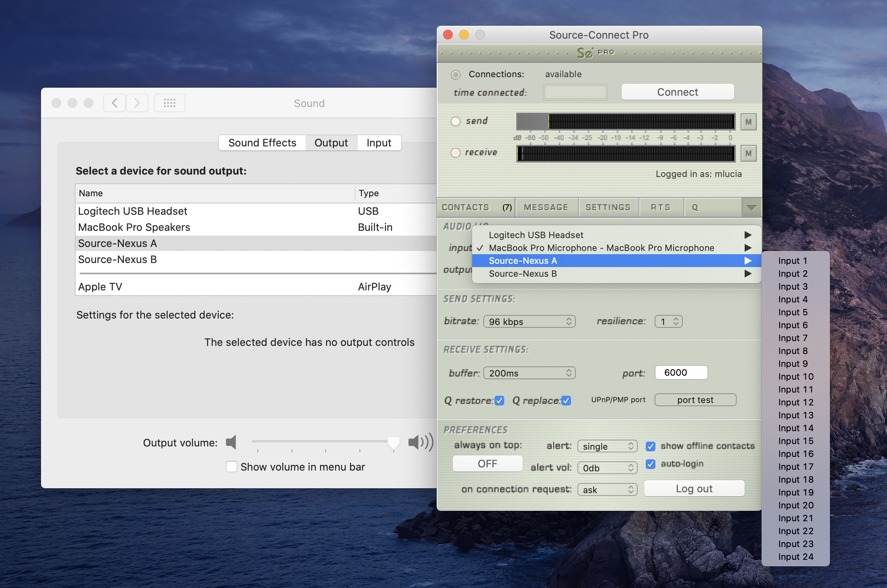Screen dimensions: 887x588
Task: Open the buffer 200ms dropdown
Action: (x=529, y=373)
